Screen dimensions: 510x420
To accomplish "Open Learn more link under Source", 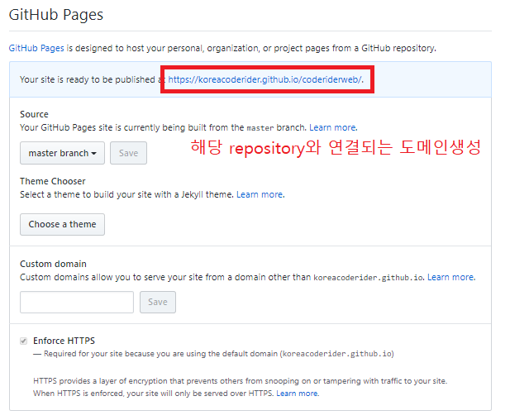I will [333, 127].
